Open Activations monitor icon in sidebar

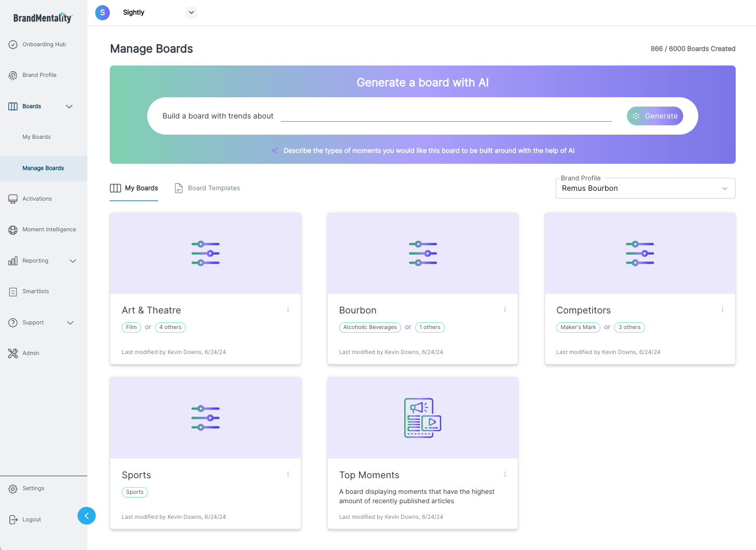(x=13, y=199)
